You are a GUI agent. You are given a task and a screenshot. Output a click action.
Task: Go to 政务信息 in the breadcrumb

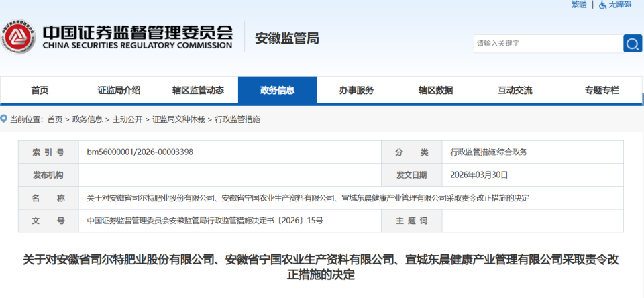[87, 119]
